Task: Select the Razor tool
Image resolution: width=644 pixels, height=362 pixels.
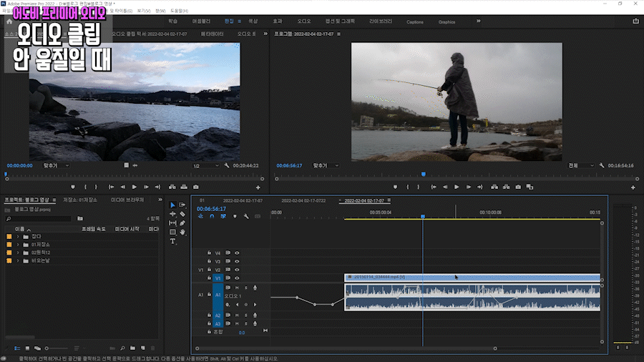Action: (182, 214)
